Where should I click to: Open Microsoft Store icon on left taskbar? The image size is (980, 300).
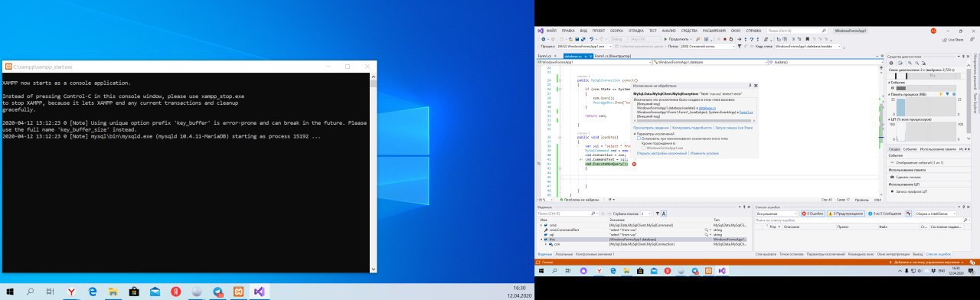pyautogui.click(x=134, y=292)
